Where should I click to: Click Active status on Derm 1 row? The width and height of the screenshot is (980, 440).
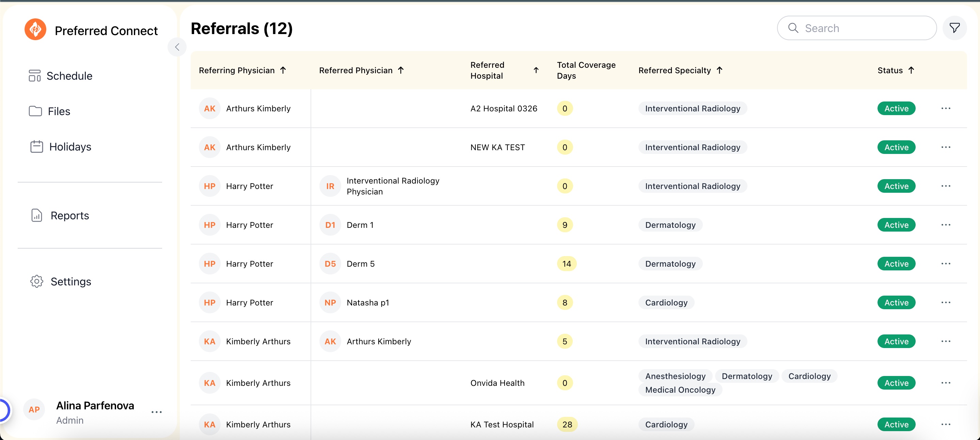[x=896, y=225]
